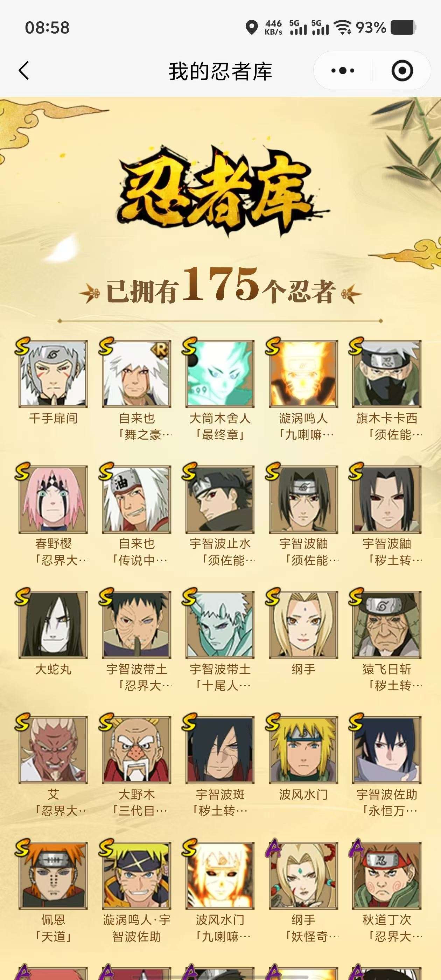Open the three-dot more options menu
Image resolution: width=441 pixels, height=980 pixels.
point(342,70)
